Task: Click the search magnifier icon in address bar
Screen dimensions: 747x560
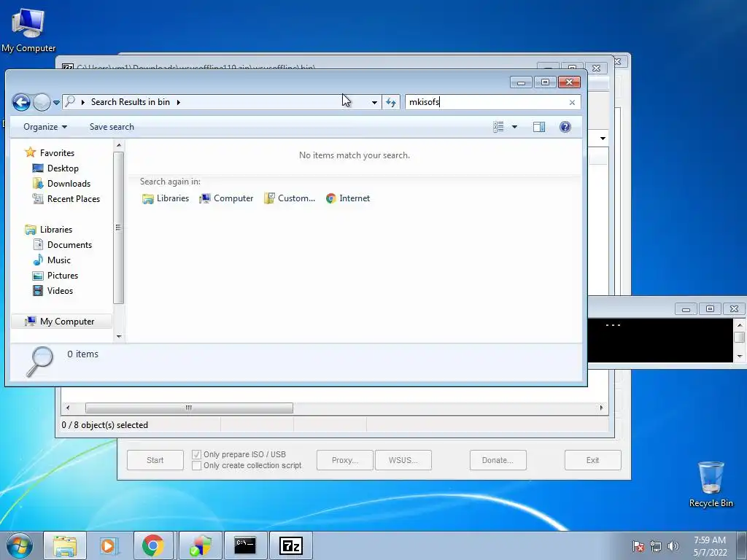Action: (70, 101)
